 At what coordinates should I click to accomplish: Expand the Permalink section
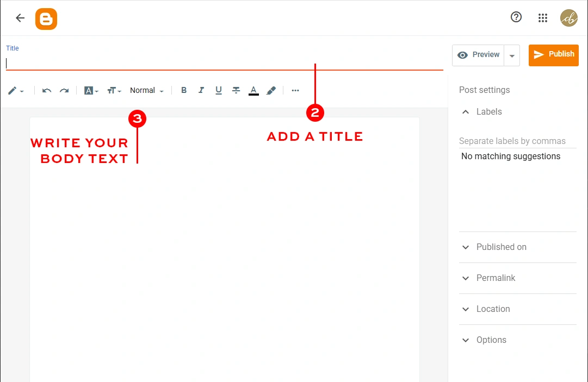pos(517,278)
